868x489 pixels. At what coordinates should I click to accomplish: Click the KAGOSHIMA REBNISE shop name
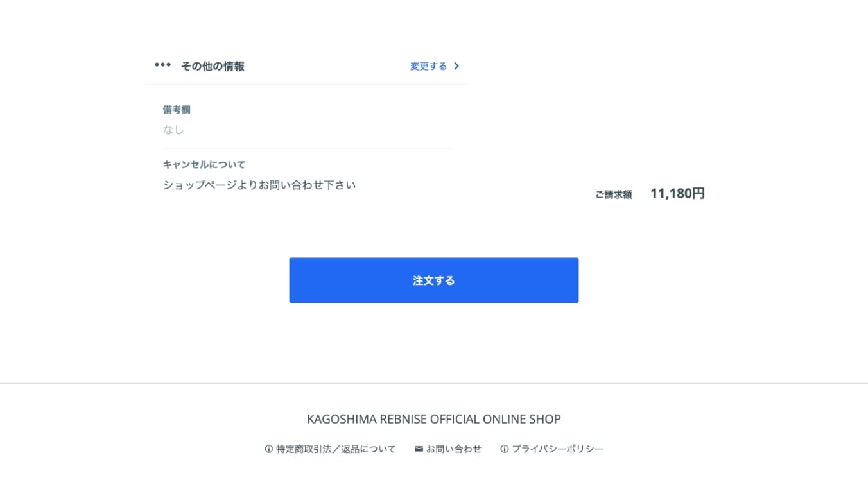coord(434,418)
